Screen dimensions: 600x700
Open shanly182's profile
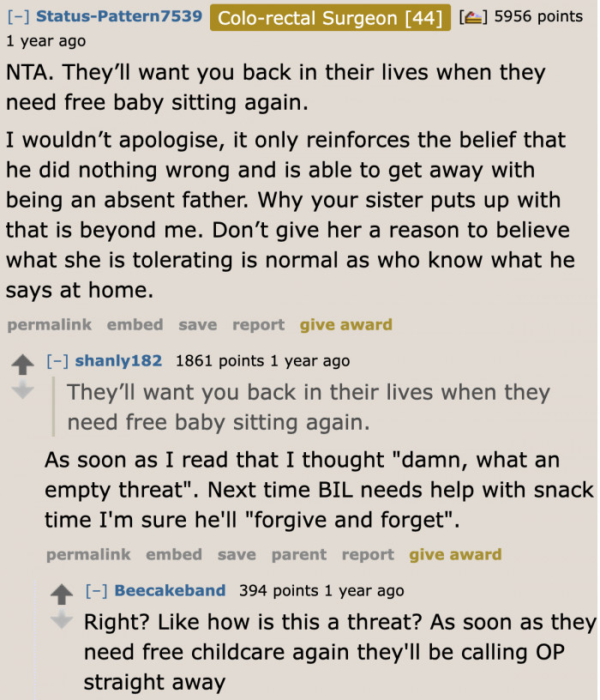pos(118,361)
